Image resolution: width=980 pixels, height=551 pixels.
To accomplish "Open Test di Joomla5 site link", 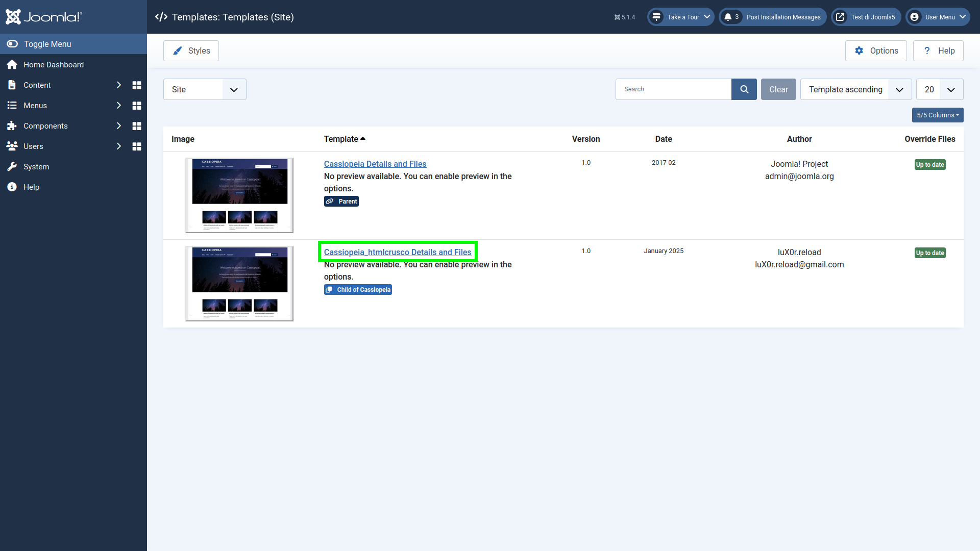I will (866, 17).
